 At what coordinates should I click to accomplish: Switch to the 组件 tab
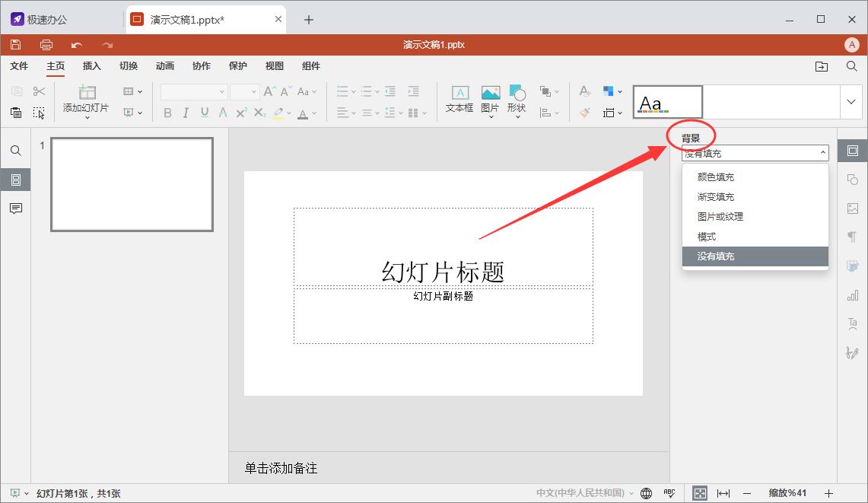tap(311, 66)
